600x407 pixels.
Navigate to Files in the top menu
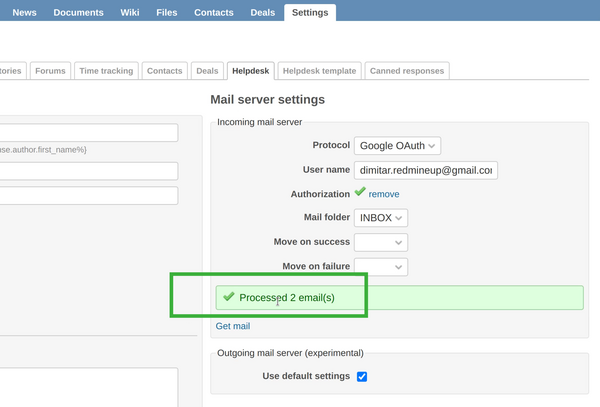[166, 12]
